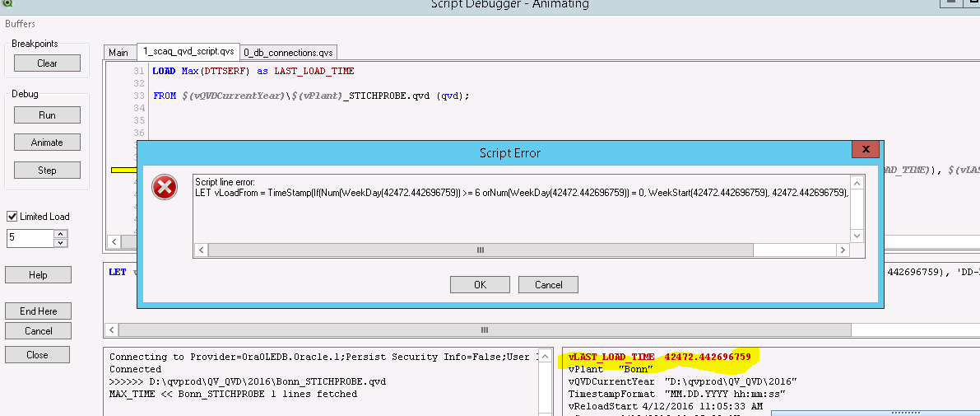Screen dimensions: 980x416
Task: Click the Close button in sidebar
Action: click(x=38, y=355)
